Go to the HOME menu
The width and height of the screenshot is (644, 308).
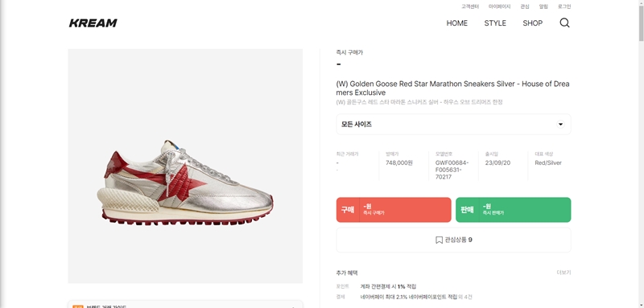[x=456, y=23]
